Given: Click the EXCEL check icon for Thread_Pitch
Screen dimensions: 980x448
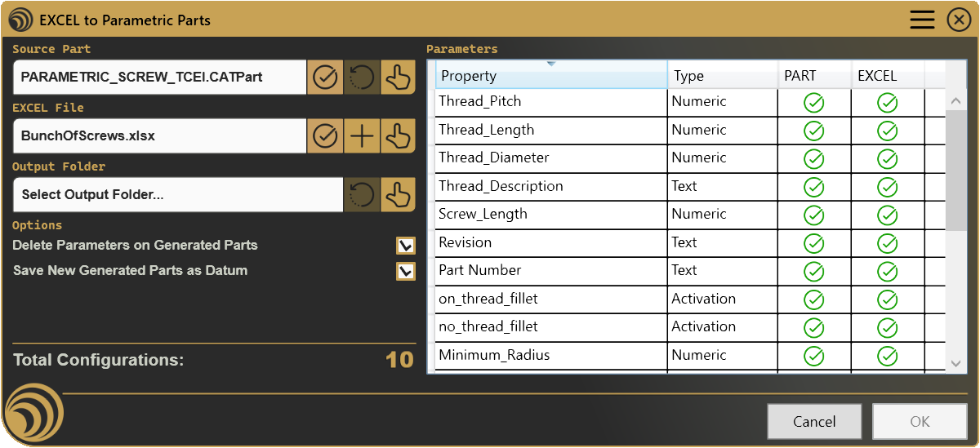Looking at the screenshot, I should coord(888,103).
